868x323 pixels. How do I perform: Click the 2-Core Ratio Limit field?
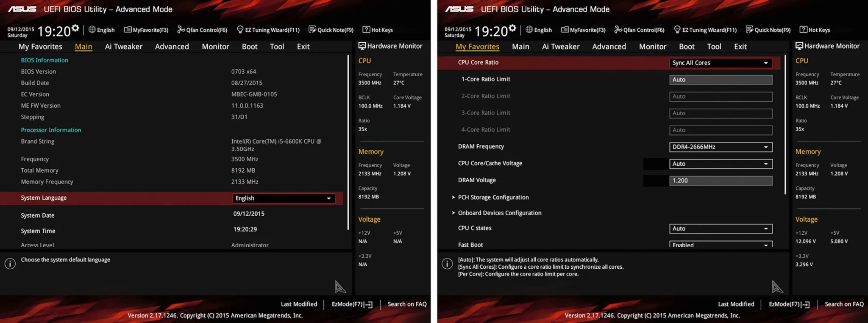(x=721, y=97)
